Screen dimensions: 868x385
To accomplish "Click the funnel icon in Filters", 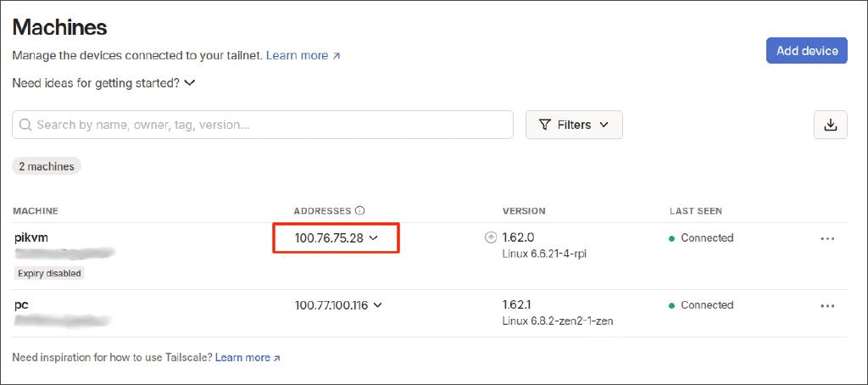I will 545,125.
